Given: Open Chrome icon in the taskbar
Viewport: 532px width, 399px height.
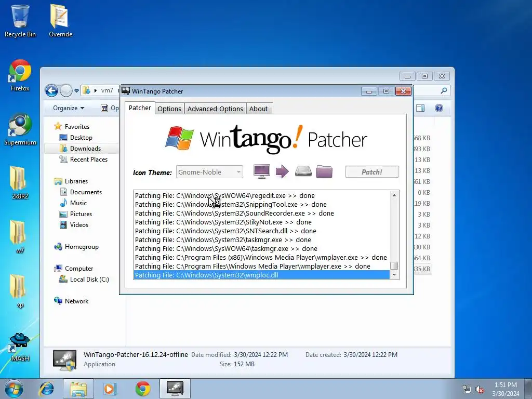Looking at the screenshot, I should tap(143, 389).
